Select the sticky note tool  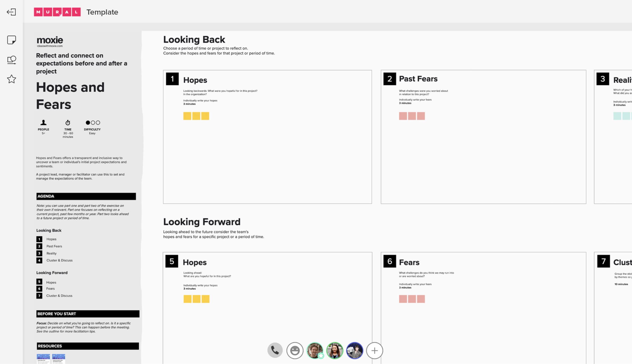point(12,40)
